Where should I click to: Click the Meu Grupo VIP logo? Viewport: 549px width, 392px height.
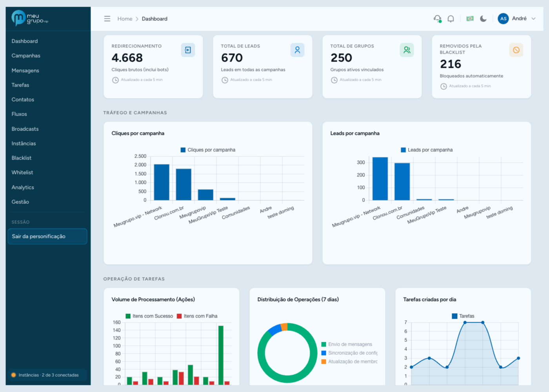(x=29, y=18)
